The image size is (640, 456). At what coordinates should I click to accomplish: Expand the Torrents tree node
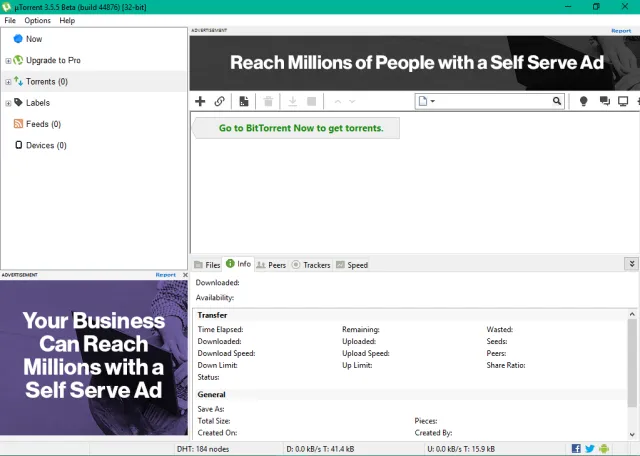pos(8,82)
